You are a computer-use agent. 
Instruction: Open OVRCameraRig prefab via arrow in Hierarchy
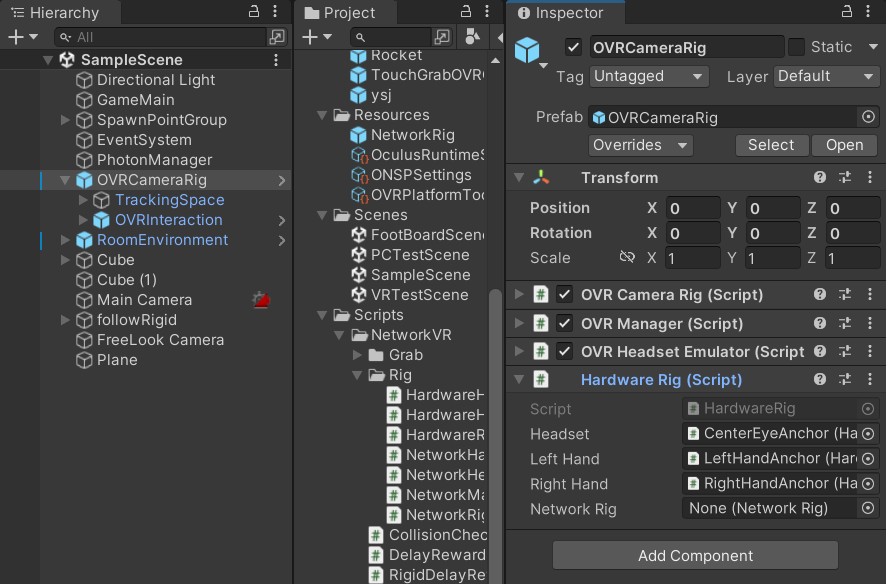tap(281, 181)
